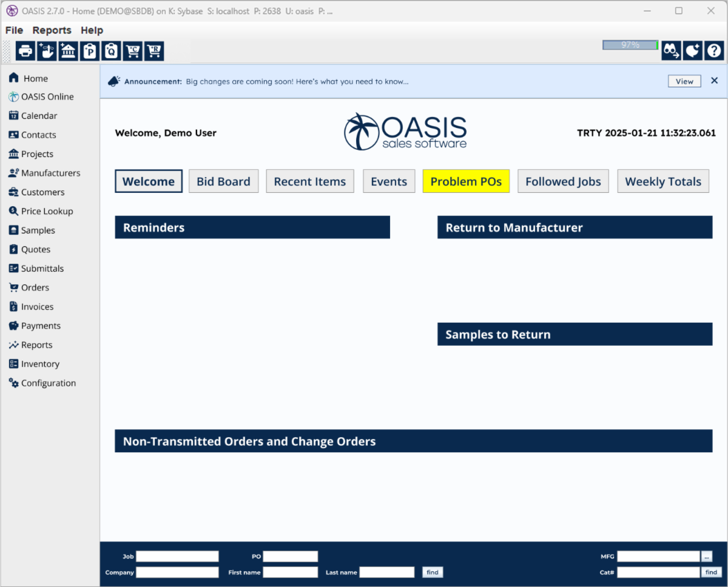Click find next to the Cat# field
Screen dimensions: 728x587
click(x=712, y=572)
